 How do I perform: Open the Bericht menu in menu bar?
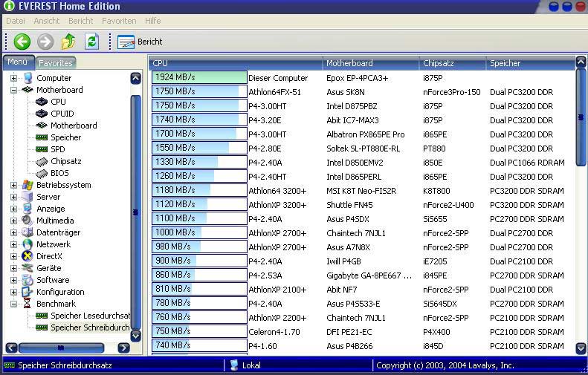[x=80, y=21]
